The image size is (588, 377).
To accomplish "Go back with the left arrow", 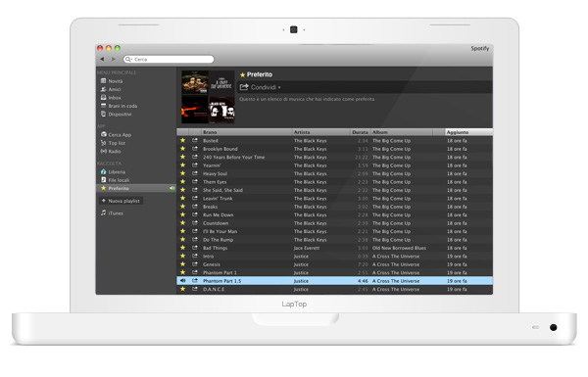I will coord(102,59).
